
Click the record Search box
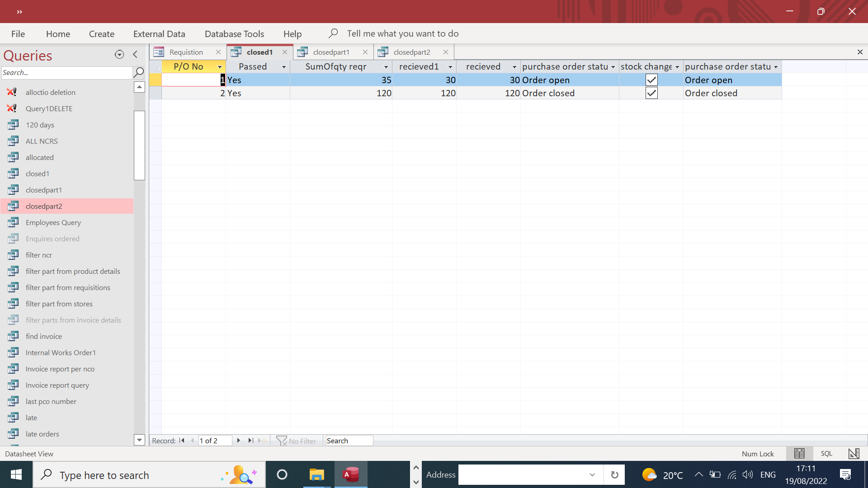pyautogui.click(x=349, y=441)
